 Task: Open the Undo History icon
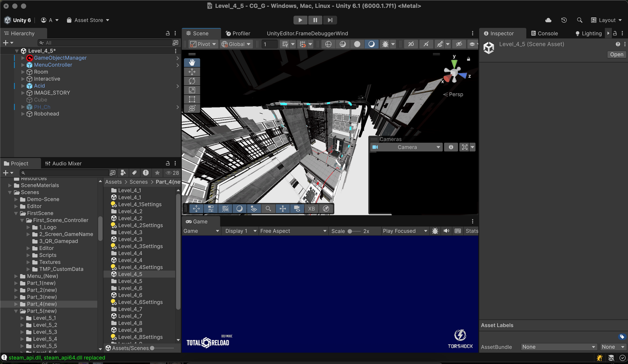click(564, 20)
